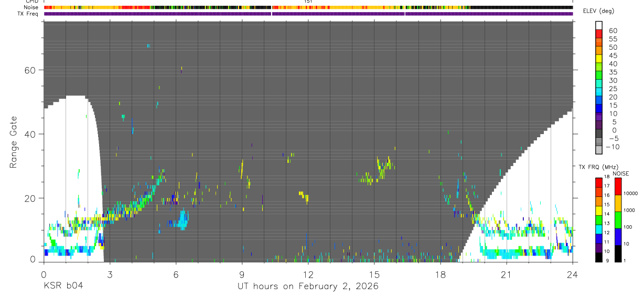Viewport: 644px width, 297px height.
Task: Pick the white top segment of ELEV colorbar
Action: [x=599, y=26]
